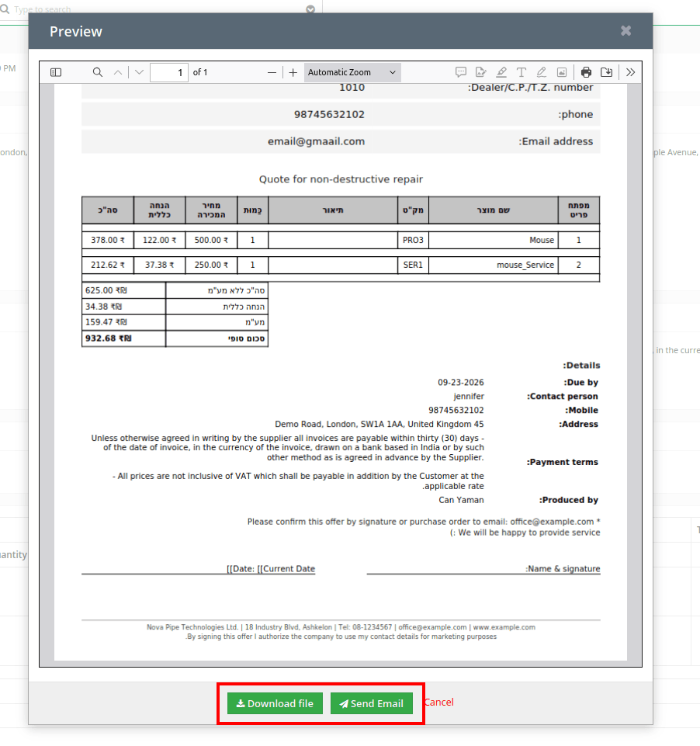Zoom in with the plus icon
Image resolution: width=700 pixels, height=746 pixels.
coord(293,72)
